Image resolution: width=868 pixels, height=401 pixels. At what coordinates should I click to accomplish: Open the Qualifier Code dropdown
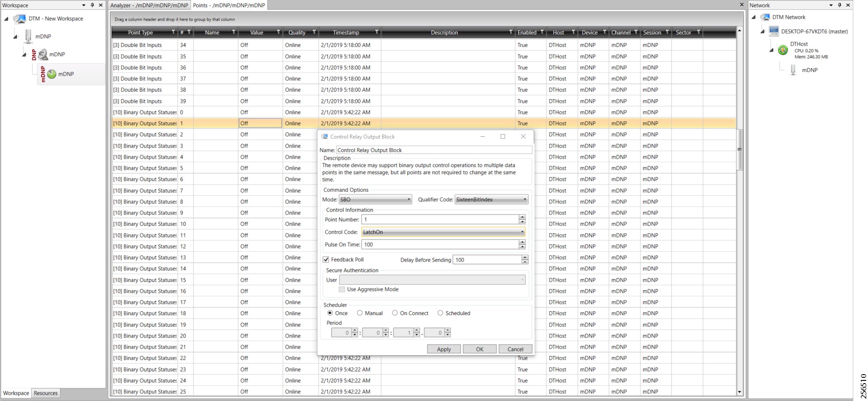(x=525, y=200)
